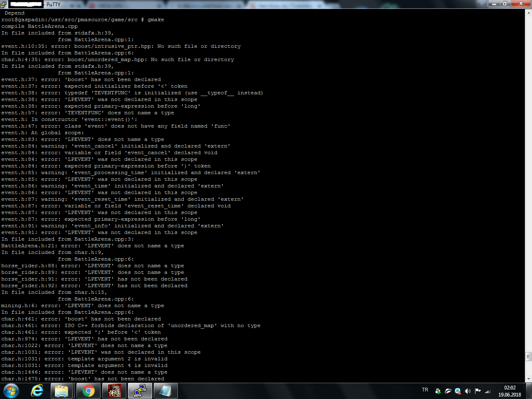The image size is (532, 399).
Task: Click the network signal bars icon
Action: point(488,391)
